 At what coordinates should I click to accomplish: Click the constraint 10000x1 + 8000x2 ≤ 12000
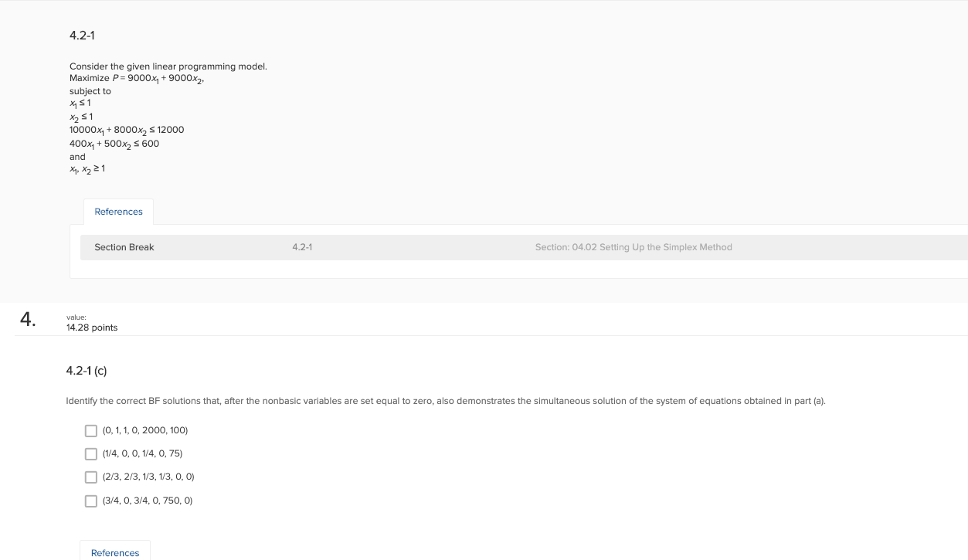pos(127,130)
